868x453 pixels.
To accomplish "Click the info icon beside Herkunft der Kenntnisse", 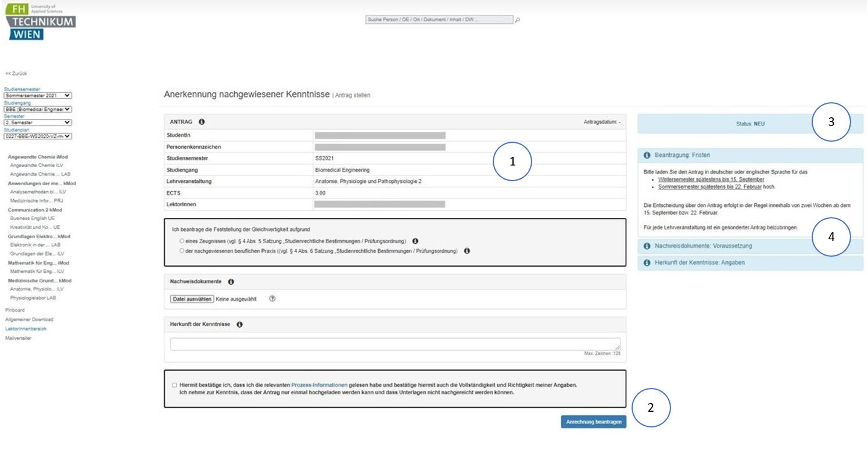I will [x=239, y=325].
